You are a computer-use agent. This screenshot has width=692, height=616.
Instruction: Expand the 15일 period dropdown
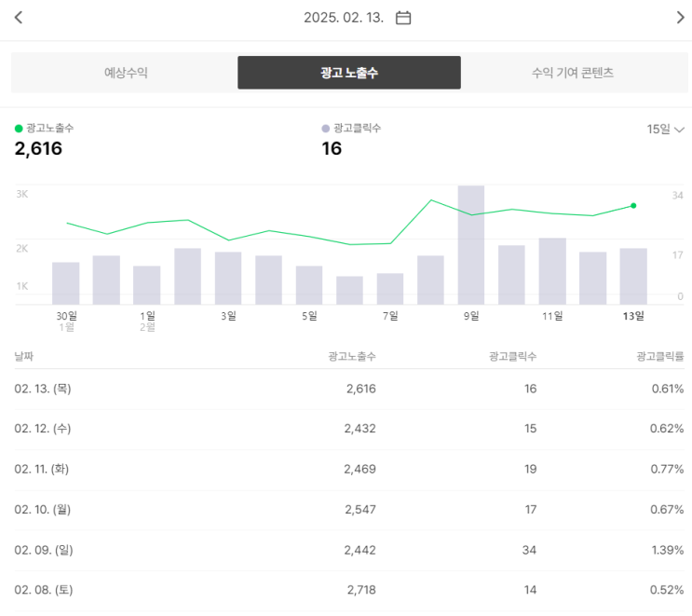(665, 130)
